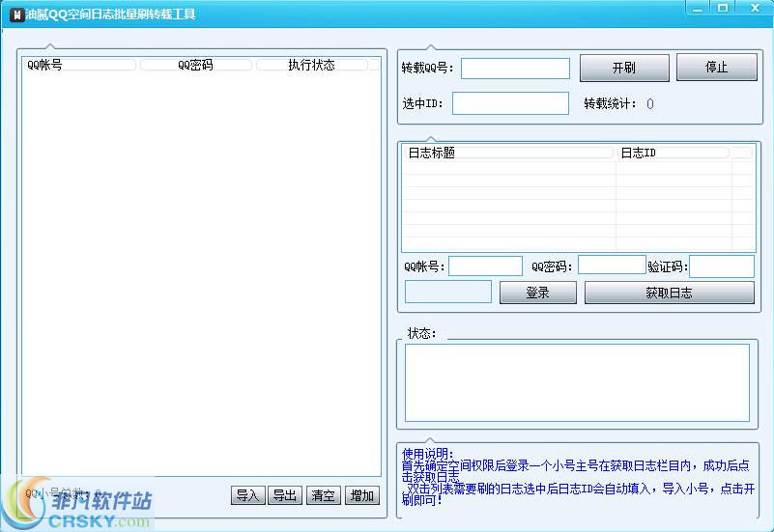Focus the 验证码 captcha input field
This screenshot has width=774, height=532.
click(721, 266)
